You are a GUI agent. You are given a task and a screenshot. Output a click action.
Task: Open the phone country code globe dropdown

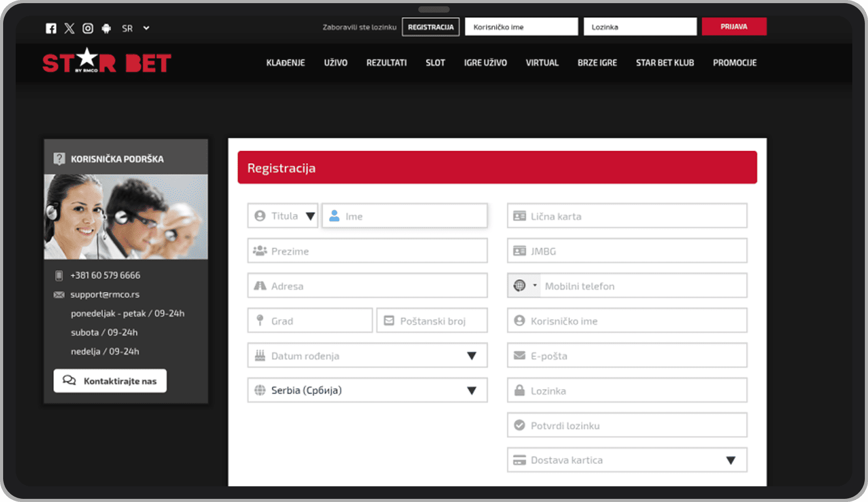point(524,286)
